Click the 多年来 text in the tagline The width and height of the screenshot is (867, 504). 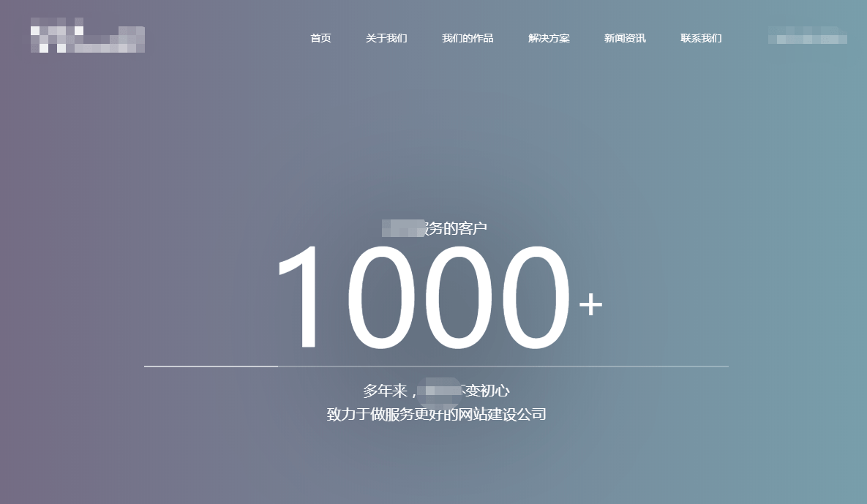pos(385,391)
